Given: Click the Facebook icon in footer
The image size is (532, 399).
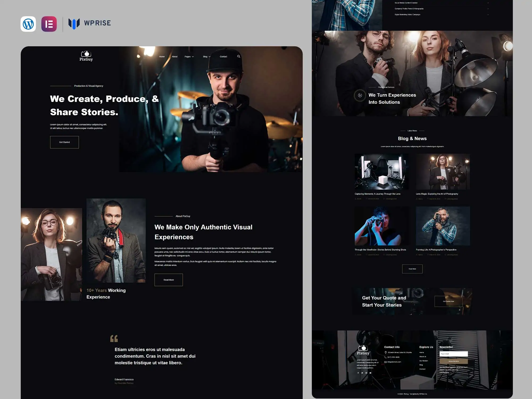Looking at the screenshot, I should click(x=358, y=373).
